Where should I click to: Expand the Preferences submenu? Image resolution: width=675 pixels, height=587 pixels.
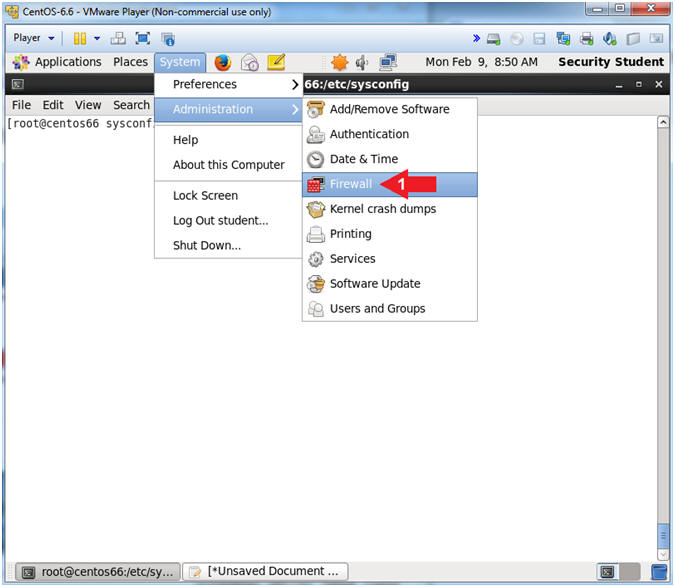tap(228, 84)
